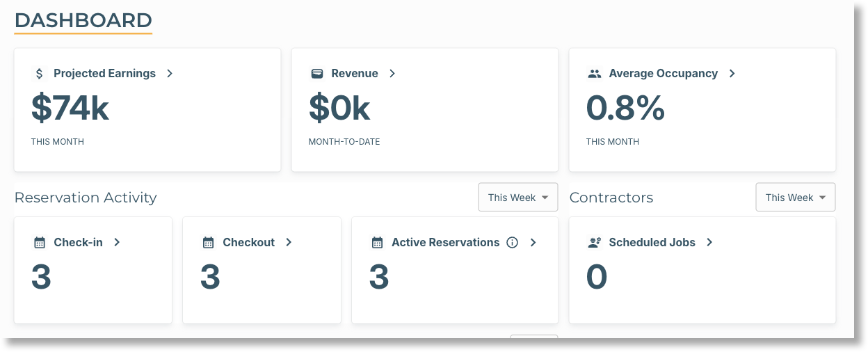Image resolution: width=868 pixels, height=352 pixels.
Task: Open the Contractors This Week dropdown
Action: [x=796, y=198]
